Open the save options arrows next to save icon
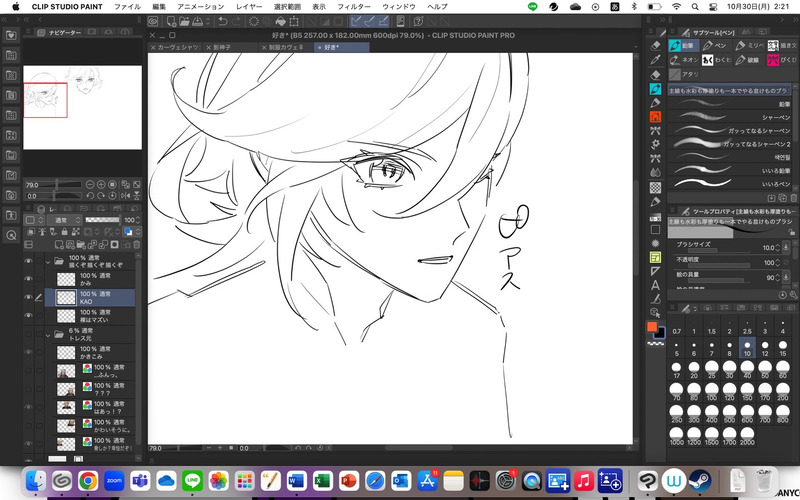The image size is (800, 500). point(208,21)
